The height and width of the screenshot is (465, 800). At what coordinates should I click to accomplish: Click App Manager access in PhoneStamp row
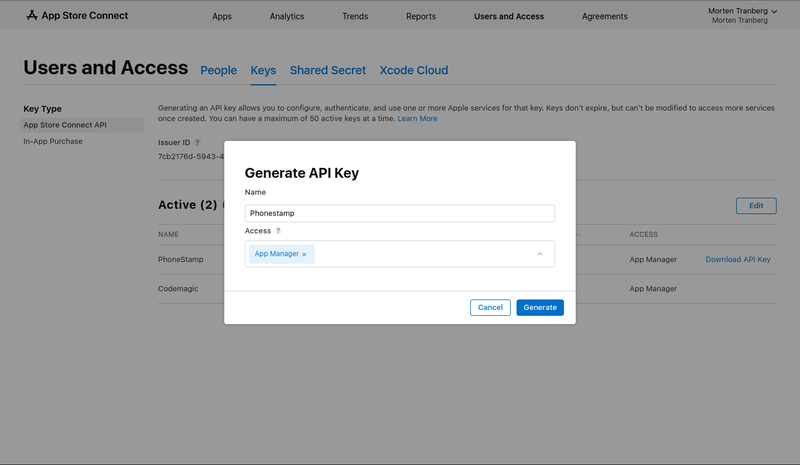click(653, 259)
